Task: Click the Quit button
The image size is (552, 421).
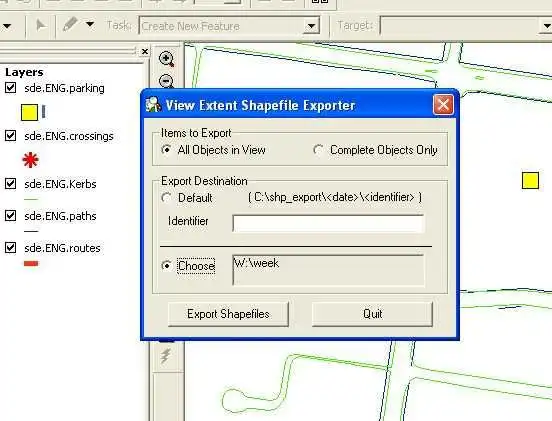Action: pyautogui.click(x=372, y=314)
